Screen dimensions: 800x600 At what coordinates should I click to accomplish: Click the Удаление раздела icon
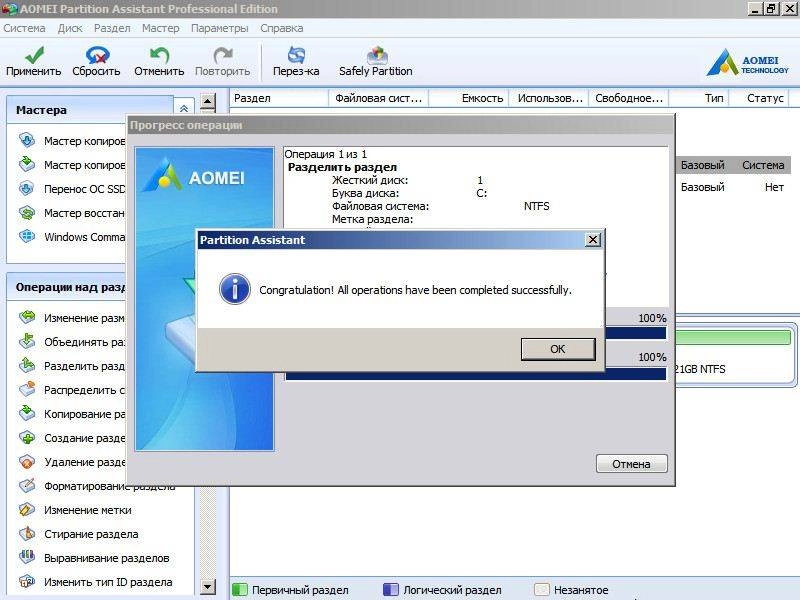pyautogui.click(x=27, y=461)
